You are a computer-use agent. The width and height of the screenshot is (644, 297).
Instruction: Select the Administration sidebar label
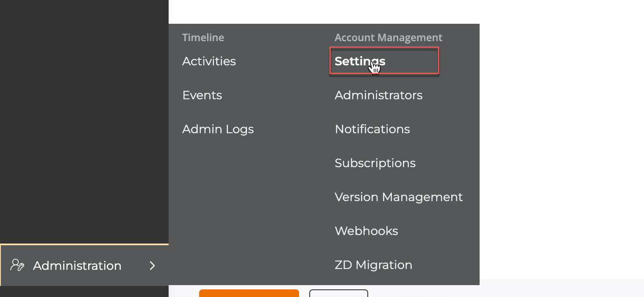[x=77, y=266]
